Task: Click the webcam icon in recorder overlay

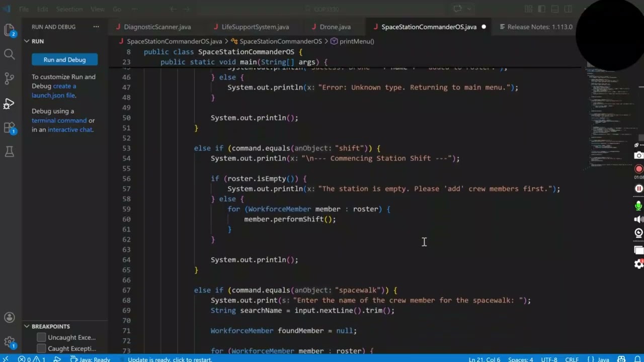Action: [638, 233]
